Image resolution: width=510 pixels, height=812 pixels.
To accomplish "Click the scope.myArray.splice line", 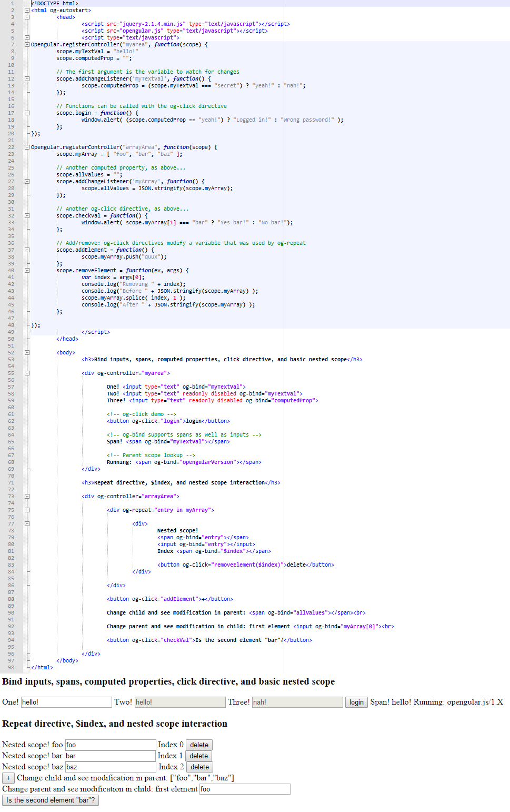I will pyautogui.click(x=134, y=298).
